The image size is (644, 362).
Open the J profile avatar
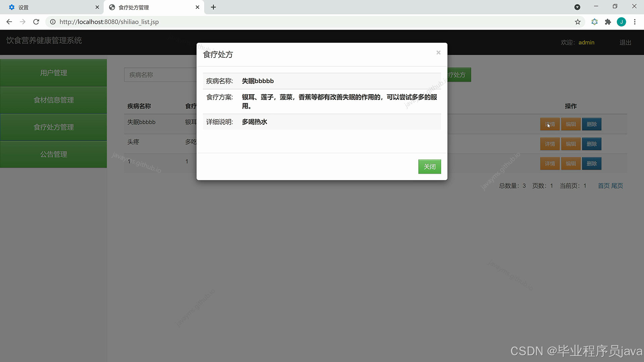point(621,22)
